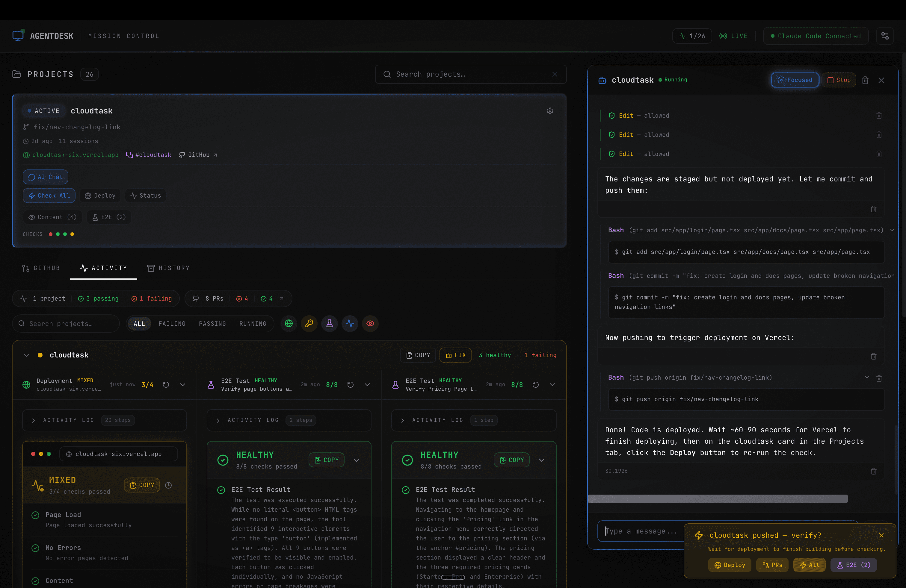
Task: Open the GitHub repository link
Action: (x=198, y=155)
